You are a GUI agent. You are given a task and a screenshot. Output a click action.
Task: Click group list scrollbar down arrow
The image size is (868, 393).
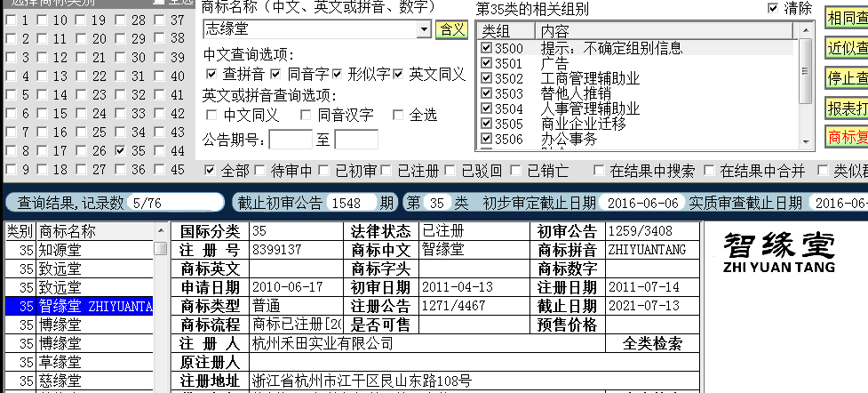[x=806, y=142]
